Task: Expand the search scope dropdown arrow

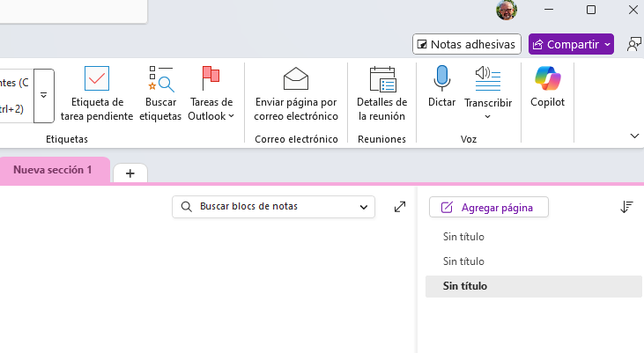Action: (x=364, y=207)
